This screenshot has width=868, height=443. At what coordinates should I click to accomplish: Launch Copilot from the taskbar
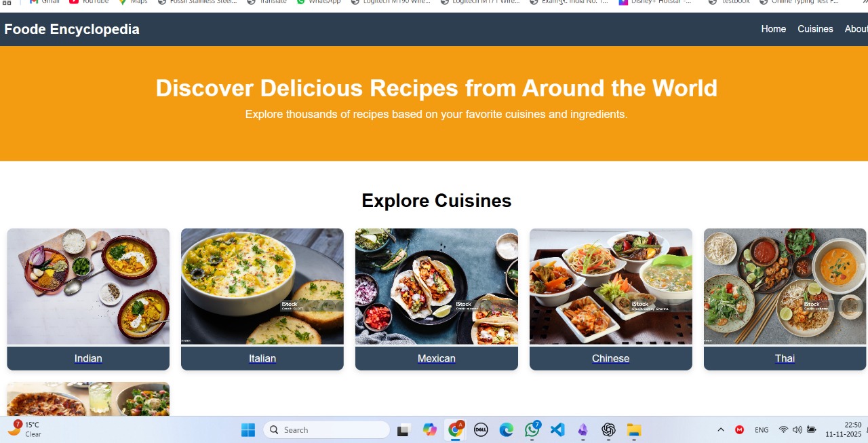tap(429, 429)
